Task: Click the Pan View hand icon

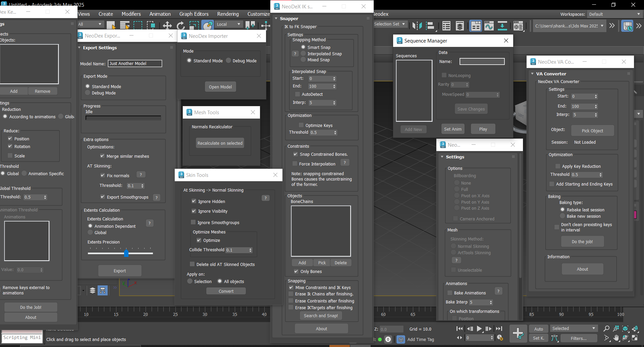Action: (x=616, y=338)
